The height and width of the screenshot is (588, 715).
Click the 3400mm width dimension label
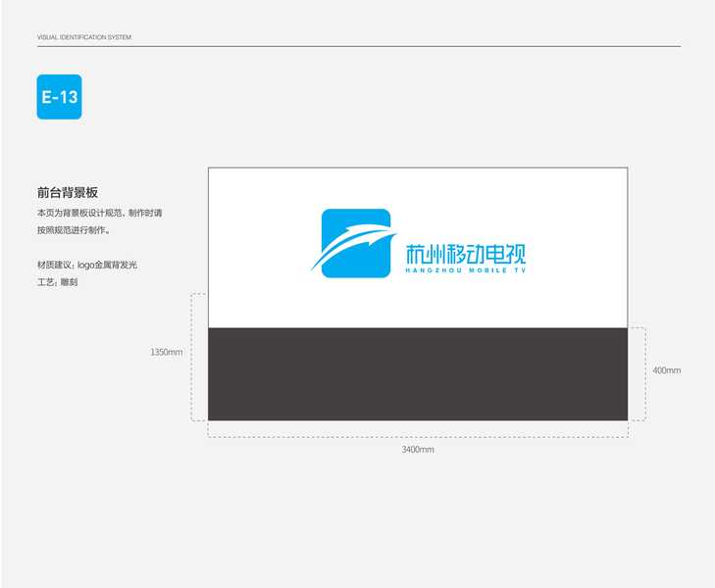tap(418, 450)
